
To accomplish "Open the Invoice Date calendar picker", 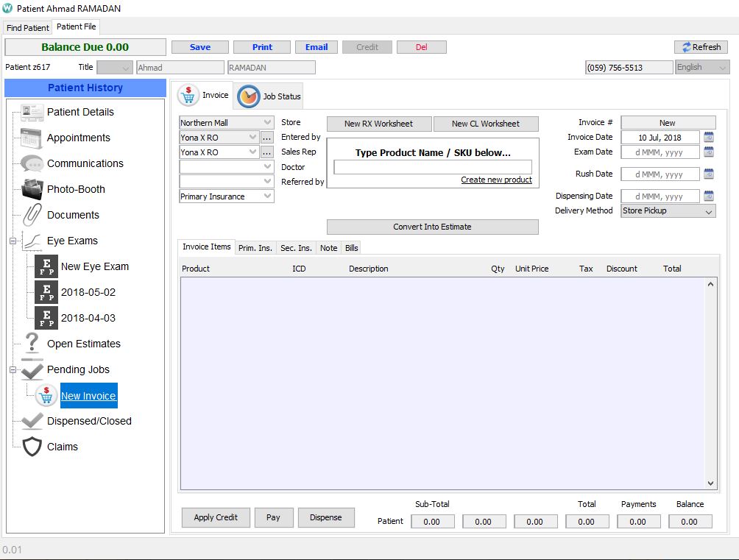I will (709, 137).
